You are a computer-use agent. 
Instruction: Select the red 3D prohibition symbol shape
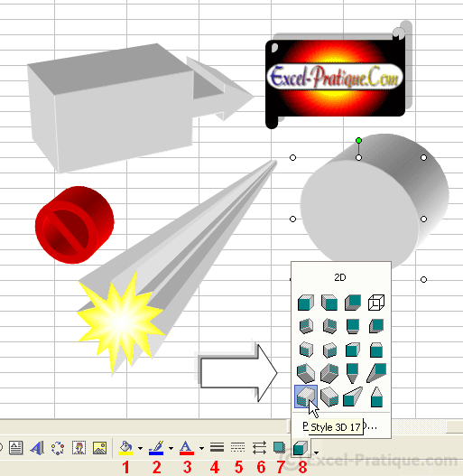75,225
